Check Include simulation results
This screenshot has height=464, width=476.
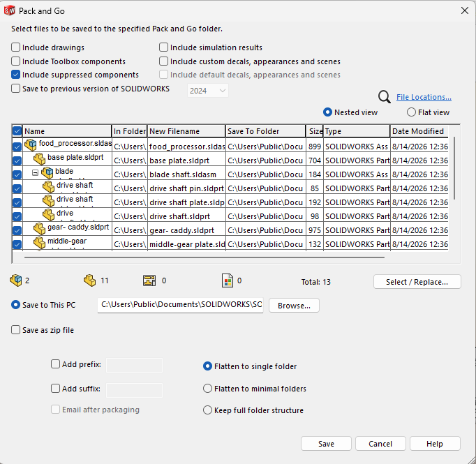point(163,47)
